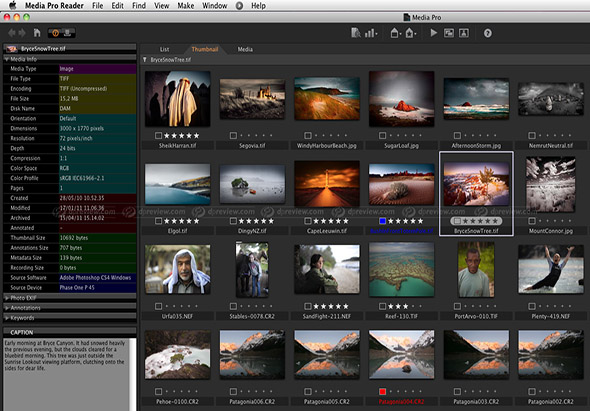Collapse the Media Info section
Screen dimensions: 590x411
[7, 59]
